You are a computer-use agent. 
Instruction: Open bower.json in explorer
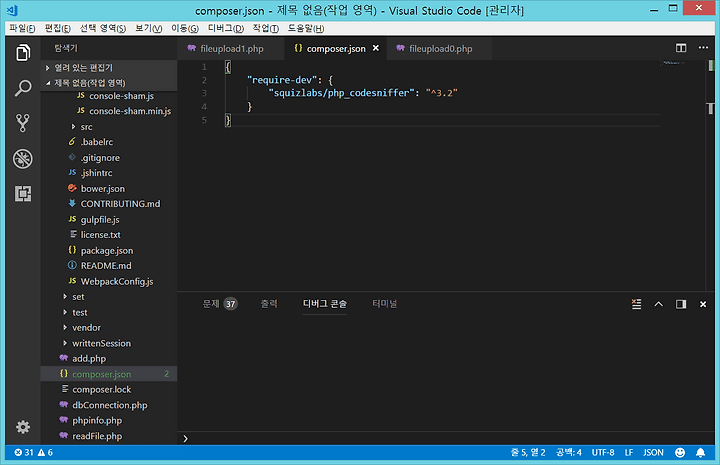coord(109,189)
